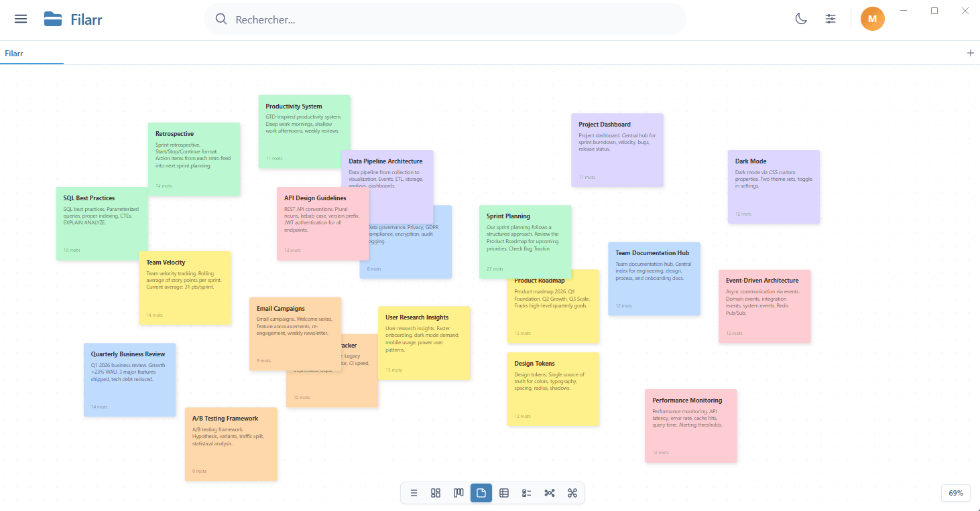Screen dimensions: 980x511
Task: Toggle dark mode with moon icon
Action: [801, 19]
